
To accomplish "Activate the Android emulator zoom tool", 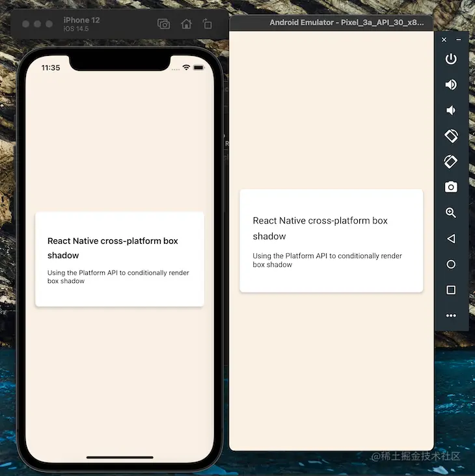I will tap(451, 213).
